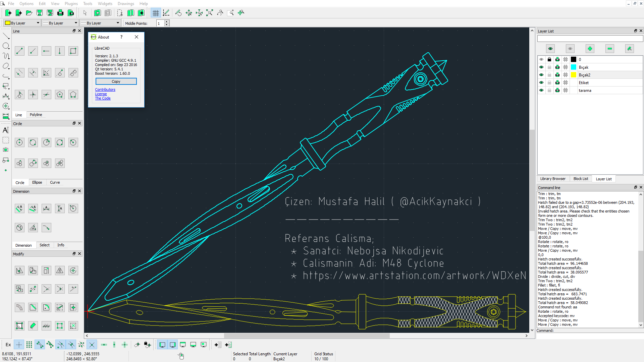The image size is (644, 362).
Task: Select the rectangle tool in Line panel
Action: [x=73, y=51]
